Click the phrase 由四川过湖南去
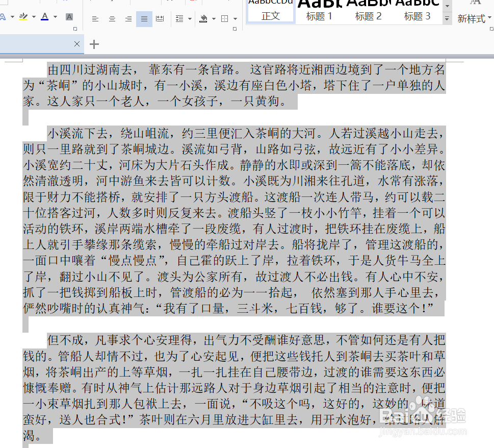This screenshot has width=494, height=448. pos(90,70)
